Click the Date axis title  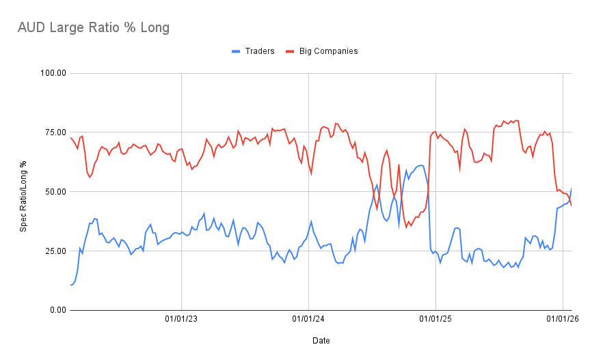(321, 340)
